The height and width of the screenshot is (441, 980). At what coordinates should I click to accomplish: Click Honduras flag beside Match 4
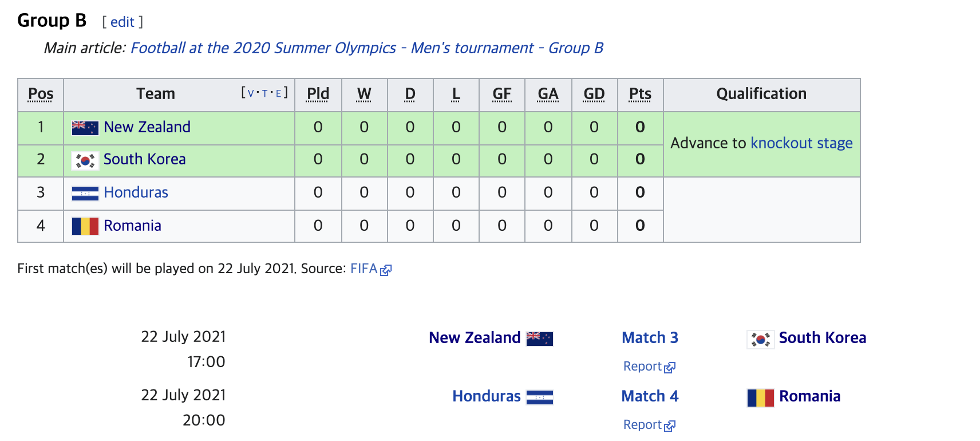click(x=539, y=397)
